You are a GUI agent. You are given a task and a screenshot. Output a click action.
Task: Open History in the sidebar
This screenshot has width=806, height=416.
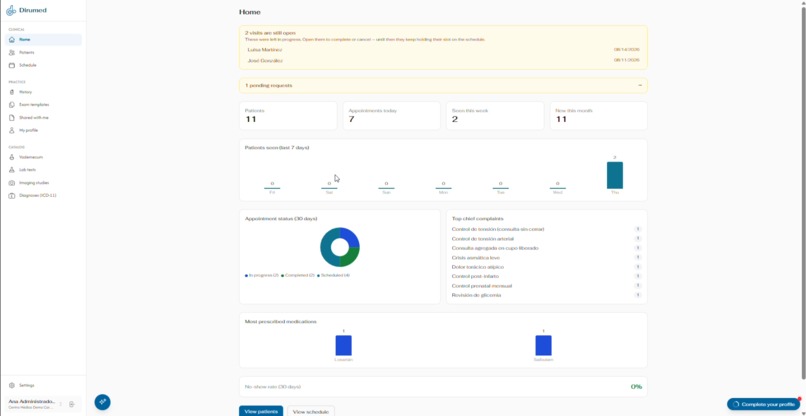click(43, 92)
